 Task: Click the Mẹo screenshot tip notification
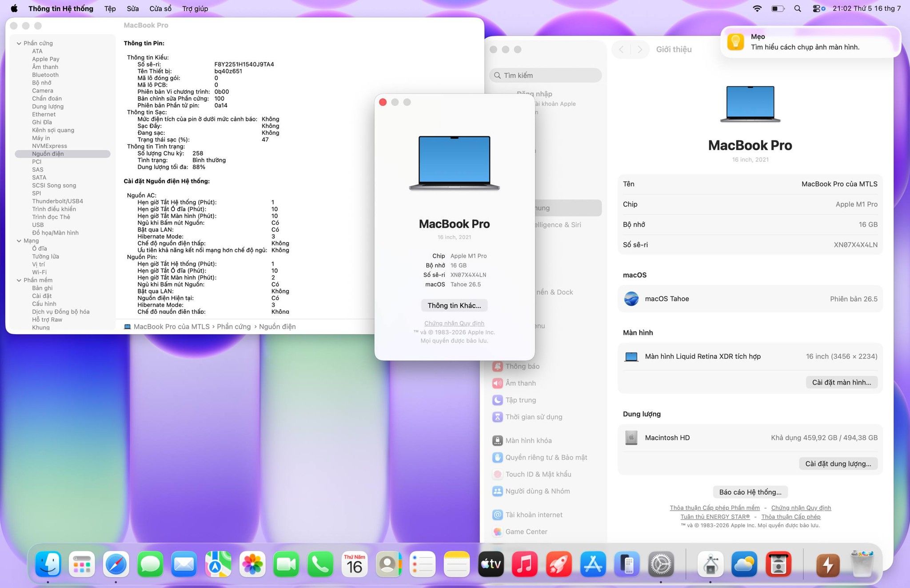(810, 42)
